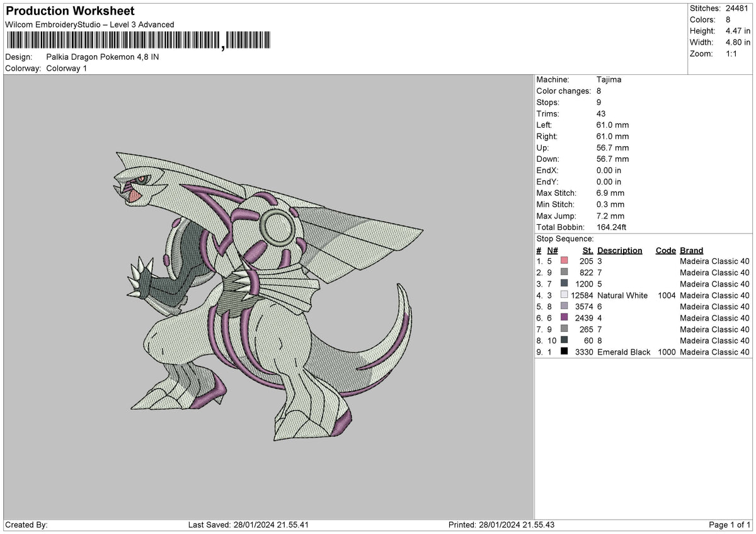Screen dimensions: 756x534
Task: Click the Colors value 8 in header
Action: coord(729,20)
